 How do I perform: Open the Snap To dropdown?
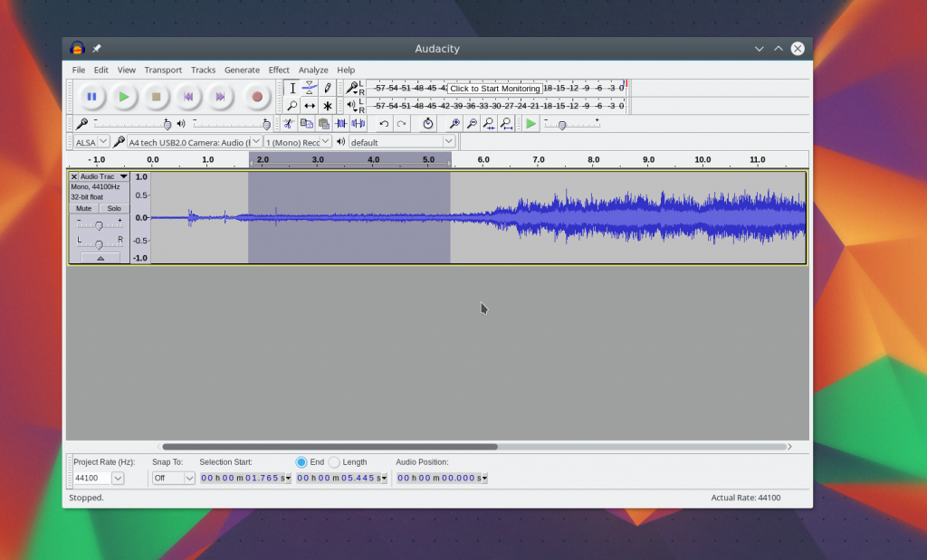tap(174, 478)
